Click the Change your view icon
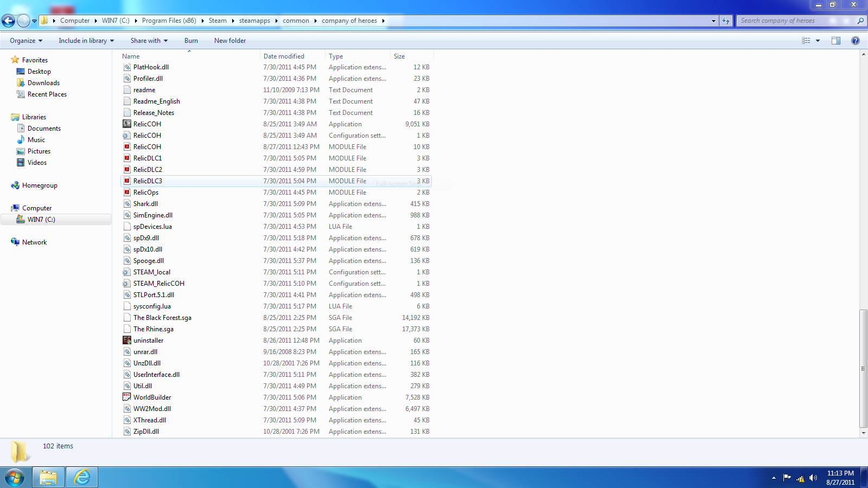 click(806, 41)
